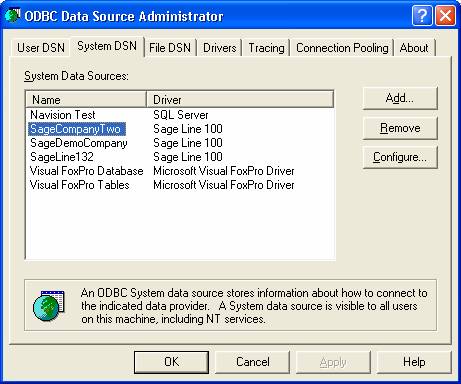
Task: Select the SageCompanyTwo data source
Action: [x=77, y=129]
